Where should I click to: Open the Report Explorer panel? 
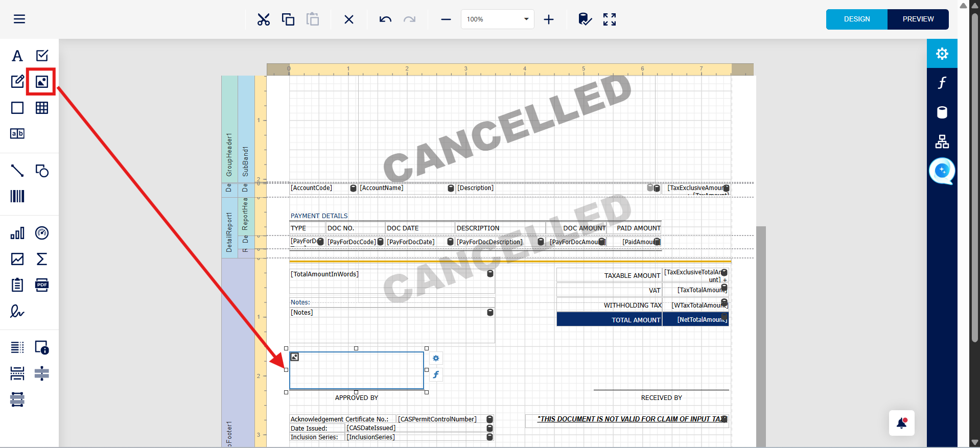click(942, 142)
